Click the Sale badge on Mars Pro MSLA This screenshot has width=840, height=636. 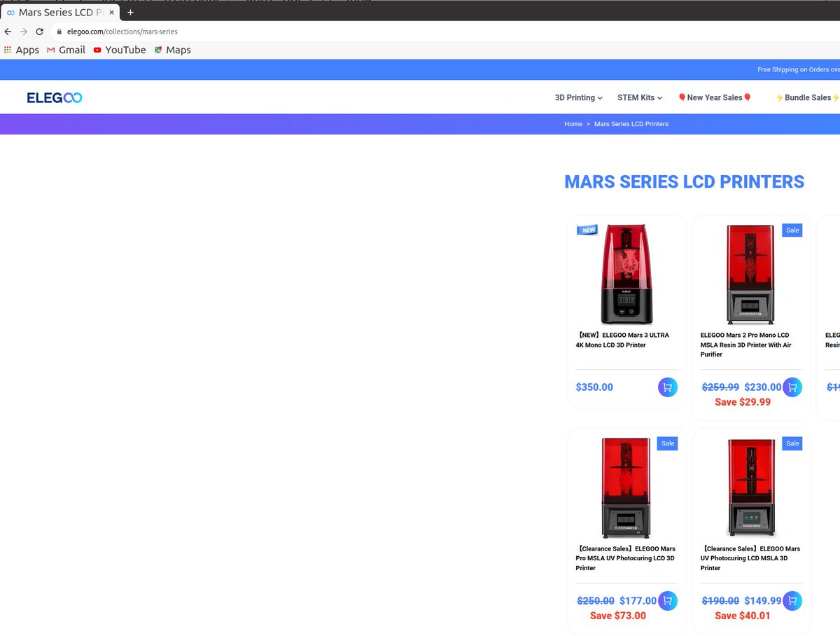[668, 443]
